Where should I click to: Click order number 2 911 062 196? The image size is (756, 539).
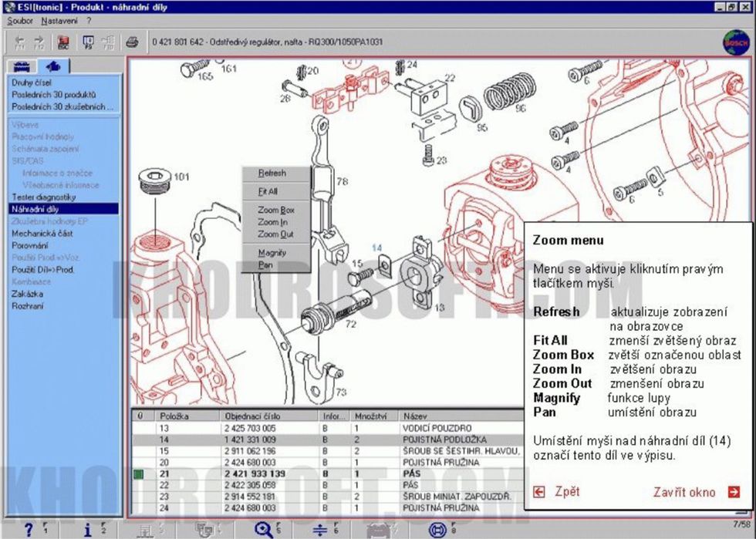click(250, 451)
